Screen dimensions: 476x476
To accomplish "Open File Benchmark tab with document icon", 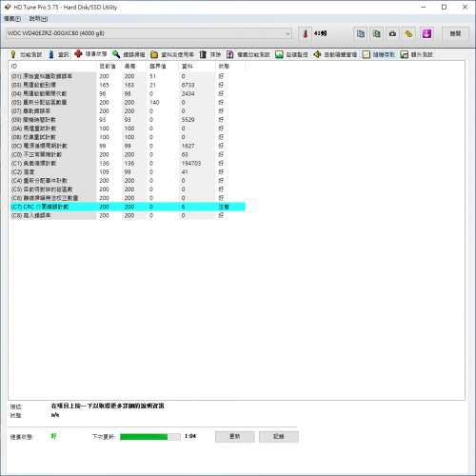I will (x=248, y=54).
